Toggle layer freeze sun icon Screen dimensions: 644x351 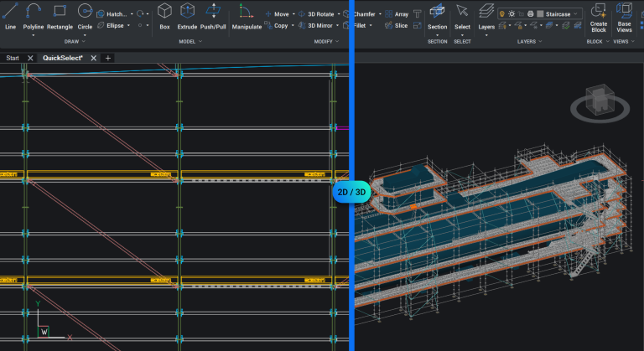[x=512, y=14]
